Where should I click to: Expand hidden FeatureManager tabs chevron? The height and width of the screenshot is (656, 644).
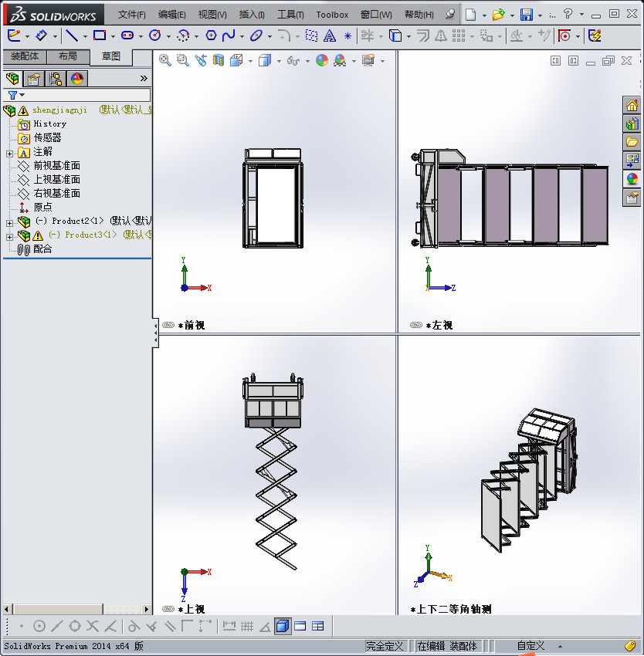click(144, 78)
